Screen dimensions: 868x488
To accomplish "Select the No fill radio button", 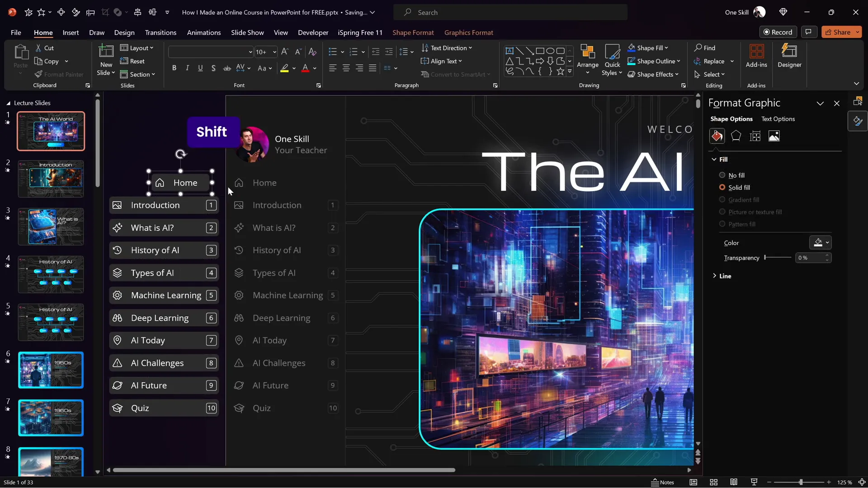I will (722, 175).
